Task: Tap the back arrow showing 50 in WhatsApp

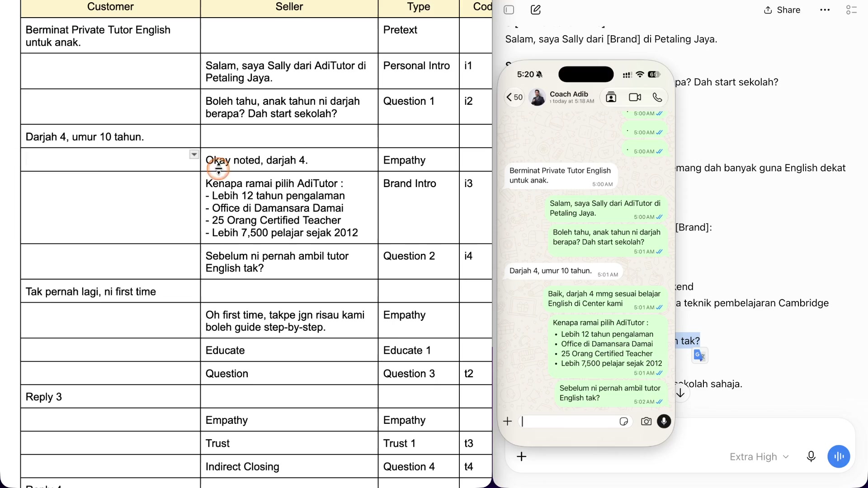Action: 514,97
